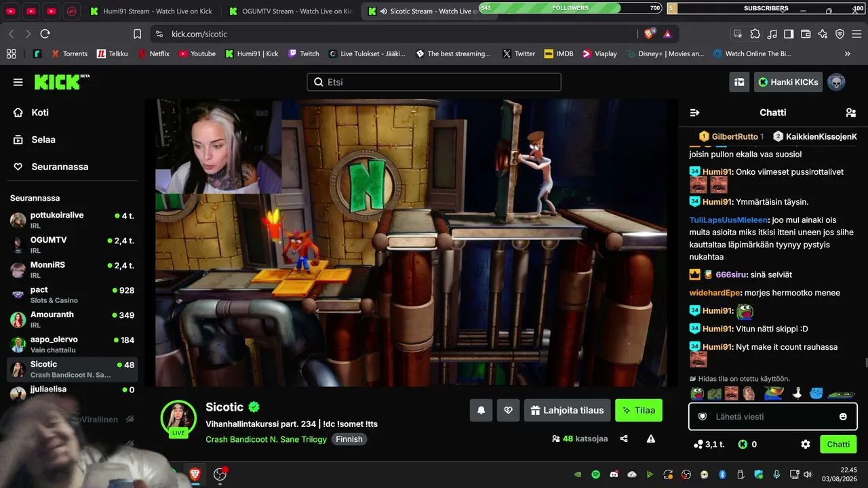Viewport: 868px width, 488px height.
Task: Open Brave Wallet icon
Action: click(806, 34)
